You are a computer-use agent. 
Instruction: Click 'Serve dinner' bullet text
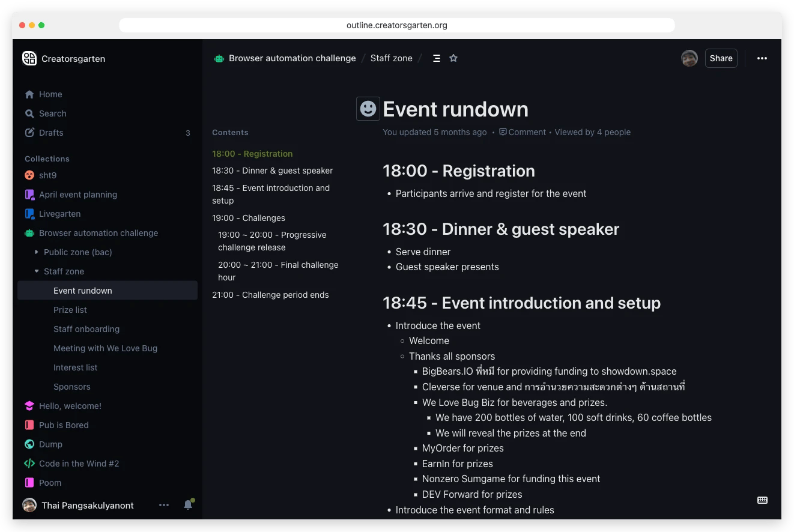[x=423, y=252]
